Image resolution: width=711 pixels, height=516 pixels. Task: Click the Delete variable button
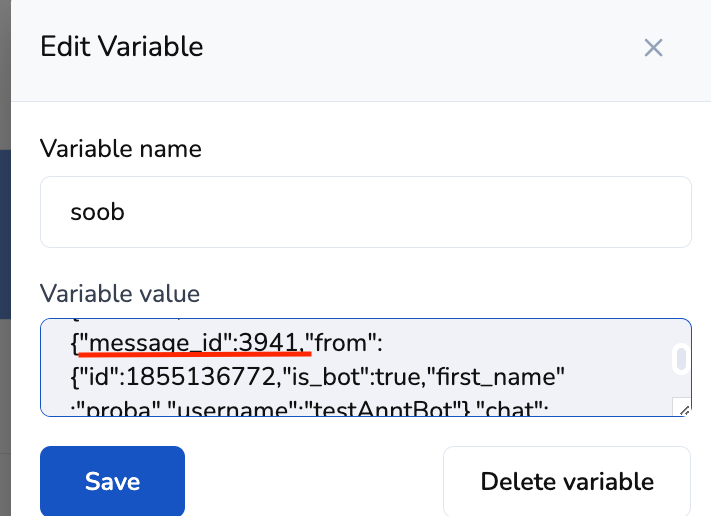[567, 481]
